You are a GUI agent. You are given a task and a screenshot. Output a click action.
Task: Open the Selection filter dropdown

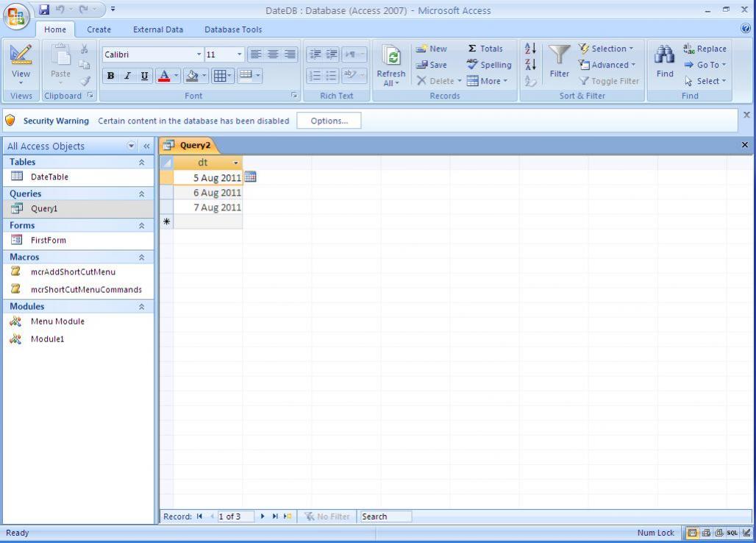click(606, 49)
